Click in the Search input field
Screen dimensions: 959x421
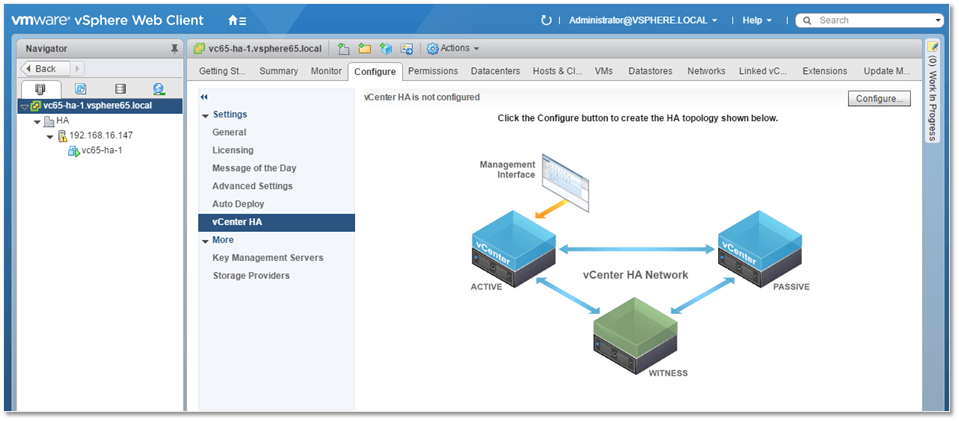872,20
